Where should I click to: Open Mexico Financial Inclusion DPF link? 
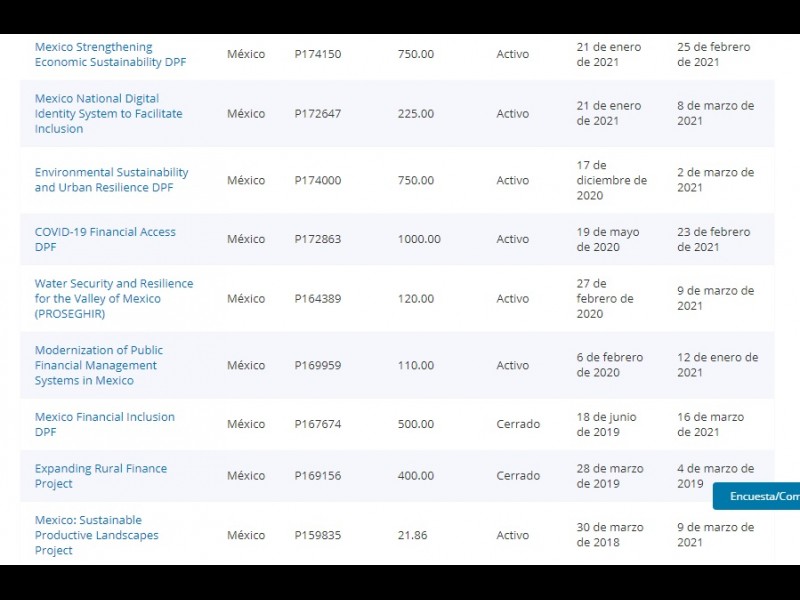pos(104,424)
